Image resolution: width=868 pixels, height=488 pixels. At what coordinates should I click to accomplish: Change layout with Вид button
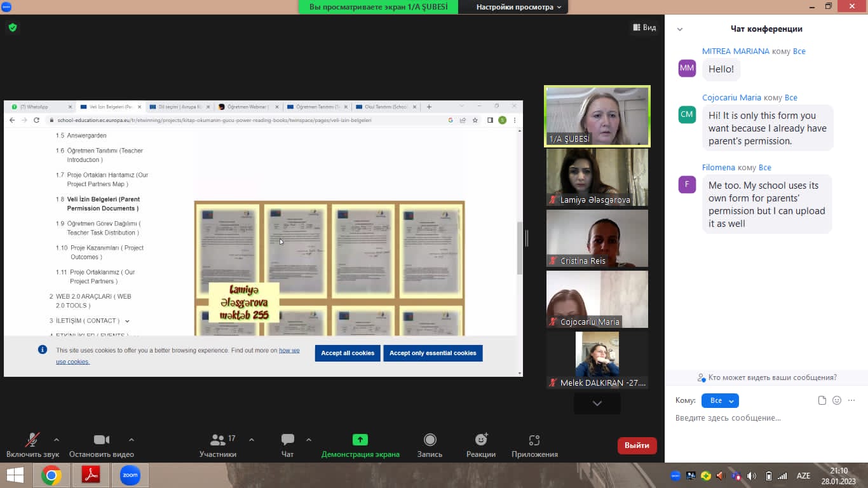click(x=644, y=27)
